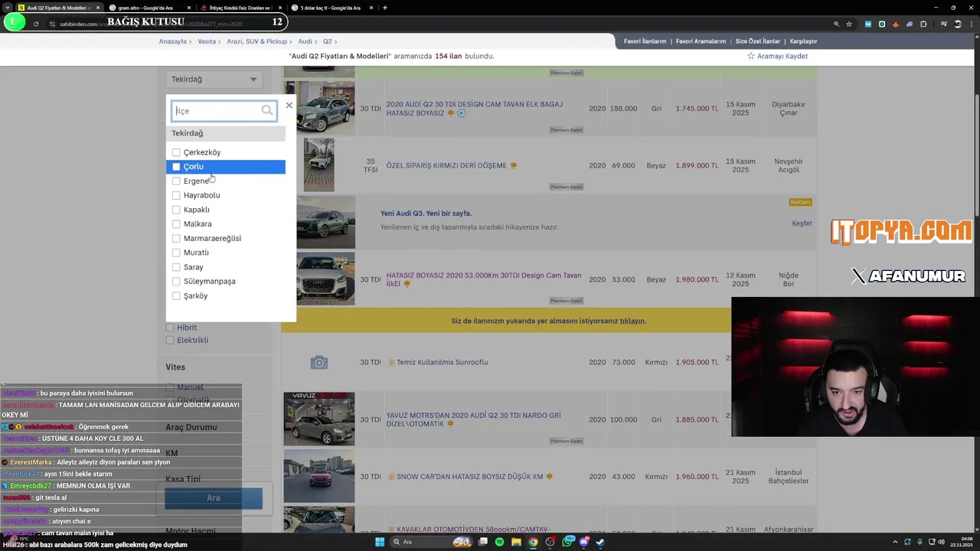Screen dimensions: 980x551
Task: Expand the KM filter section
Action: tap(171, 453)
